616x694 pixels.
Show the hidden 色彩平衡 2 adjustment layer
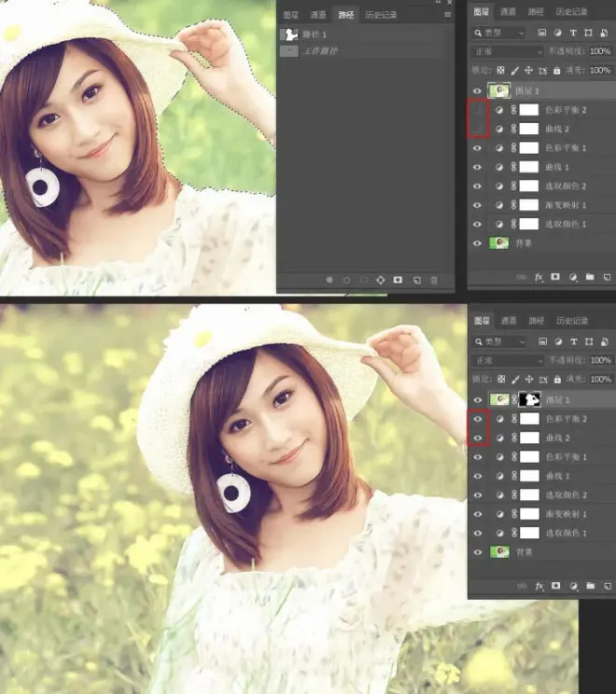click(x=477, y=110)
